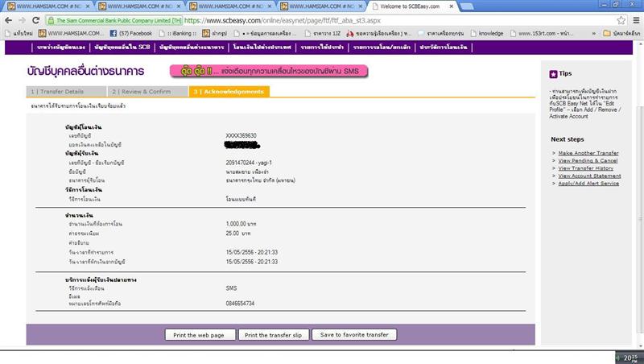644x364 pixels.
Task: Open the other bookmarks folder
Action: 621,33
